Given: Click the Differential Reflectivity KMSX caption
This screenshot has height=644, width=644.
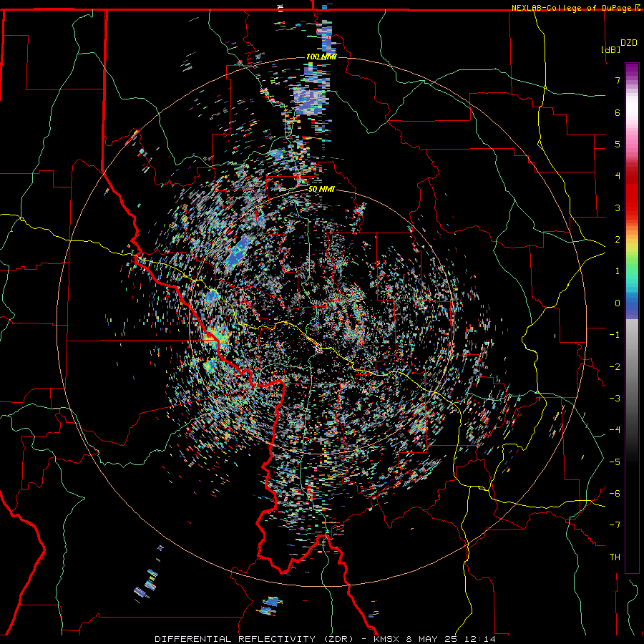Looking at the screenshot, I should click(325, 639).
